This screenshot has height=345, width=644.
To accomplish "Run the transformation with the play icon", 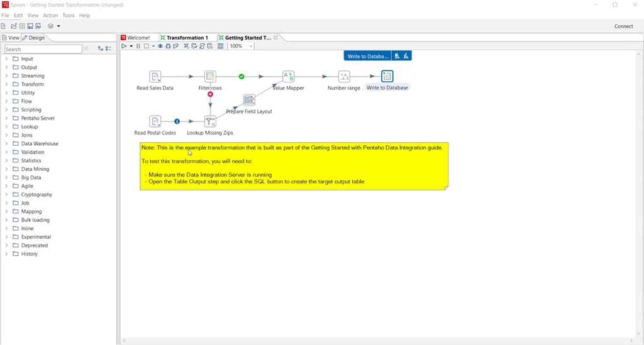I will pyautogui.click(x=124, y=46).
